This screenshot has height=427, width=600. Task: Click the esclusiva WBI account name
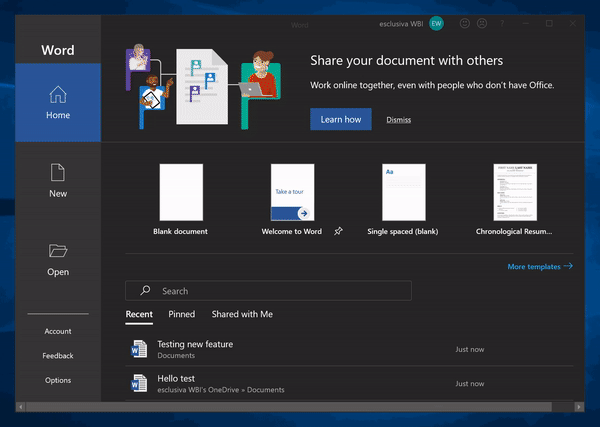click(x=401, y=24)
